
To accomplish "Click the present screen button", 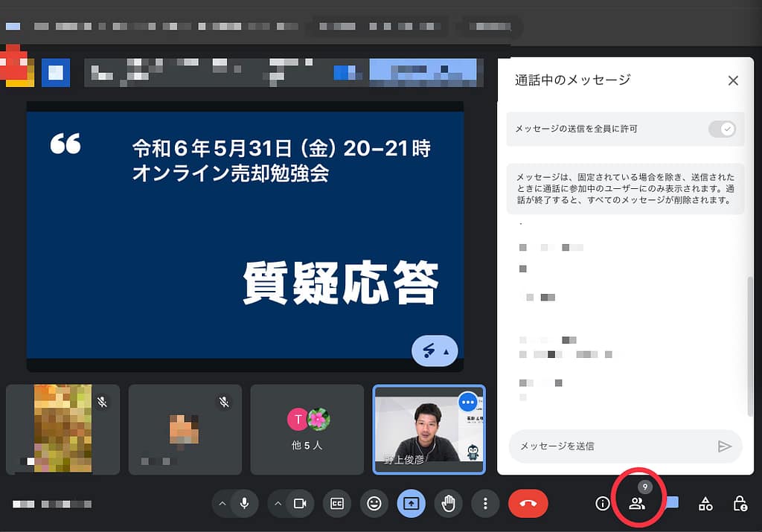I will coord(411,504).
